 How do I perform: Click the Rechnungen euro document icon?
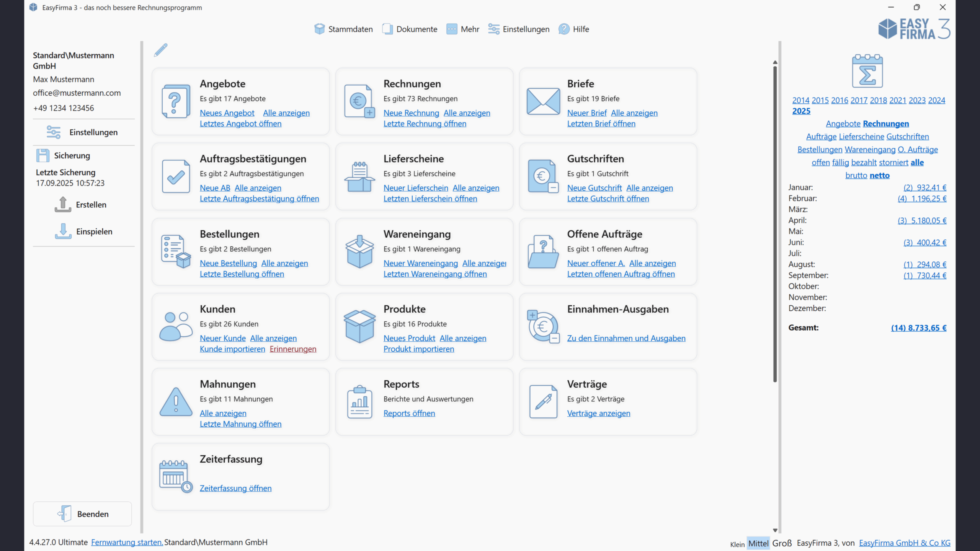pyautogui.click(x=359, y=101)
